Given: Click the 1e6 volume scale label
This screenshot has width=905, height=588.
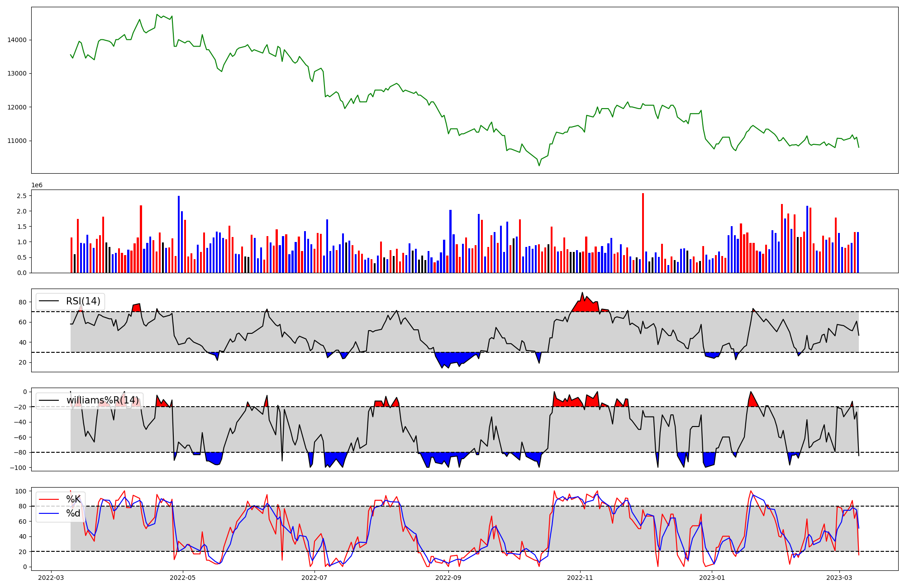Looking at the screenshot, I should pos(37,185).
